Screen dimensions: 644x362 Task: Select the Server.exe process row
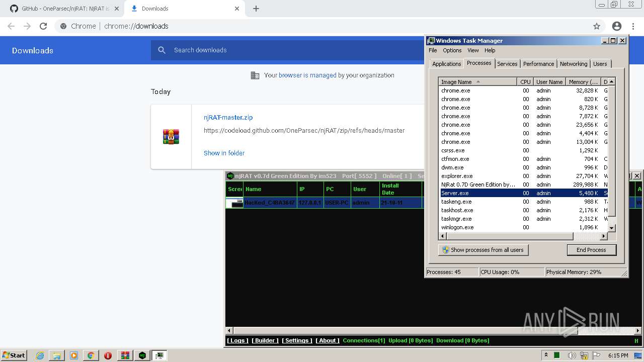pos(524,193)
